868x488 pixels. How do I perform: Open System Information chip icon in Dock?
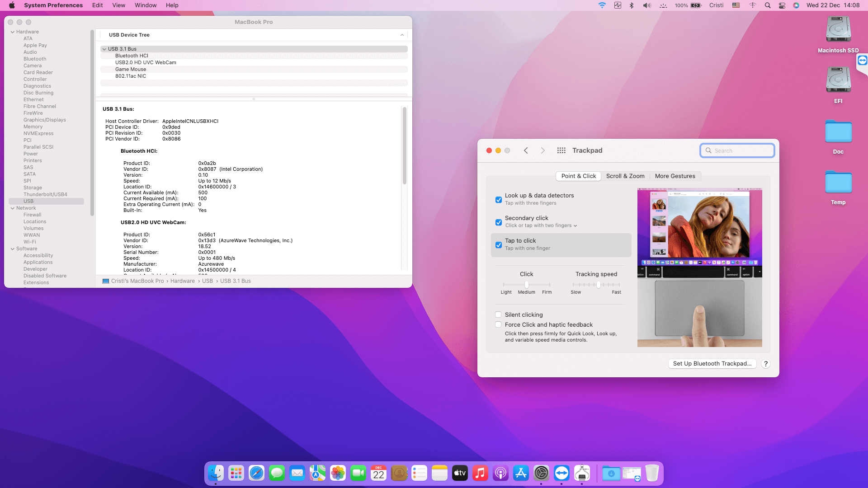point(582,473)
